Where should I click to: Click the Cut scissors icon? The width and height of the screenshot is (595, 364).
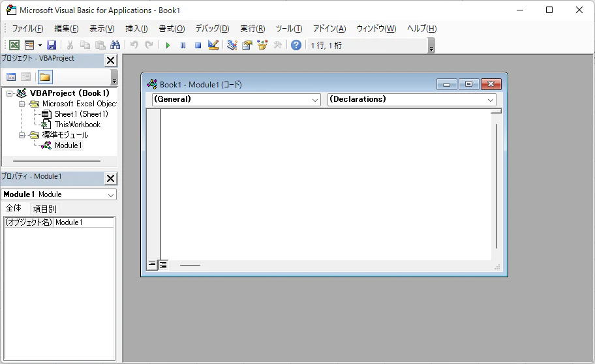coord(70,45)
